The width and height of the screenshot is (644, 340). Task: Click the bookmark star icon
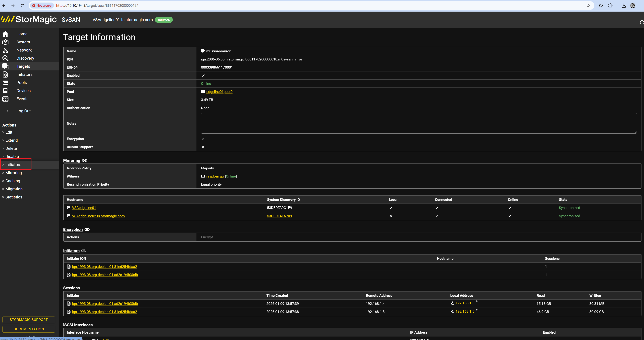[588, 6]
